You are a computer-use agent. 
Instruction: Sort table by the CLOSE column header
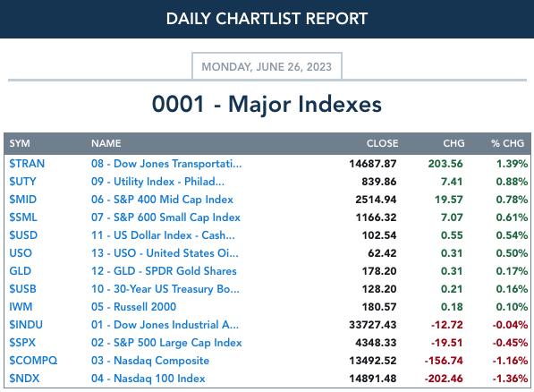[382, 143]
